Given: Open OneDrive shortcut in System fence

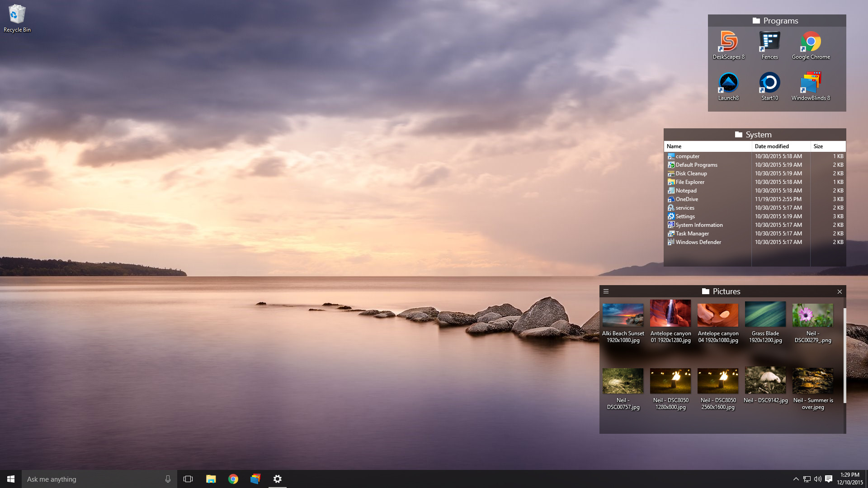Looking at the screenshot, I should coord(686,199).
